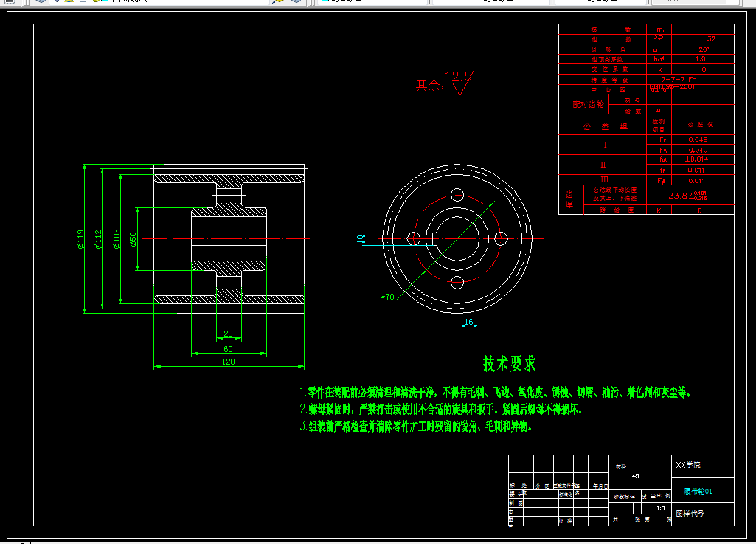Select the ø70 leader label
This screenshot has height=544, width=756.
[x=387, y=297]
